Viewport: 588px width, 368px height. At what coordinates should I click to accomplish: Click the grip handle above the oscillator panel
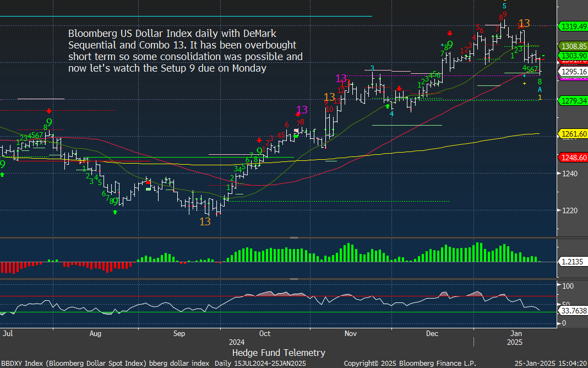pyautogui.click(x=294, y=279)
